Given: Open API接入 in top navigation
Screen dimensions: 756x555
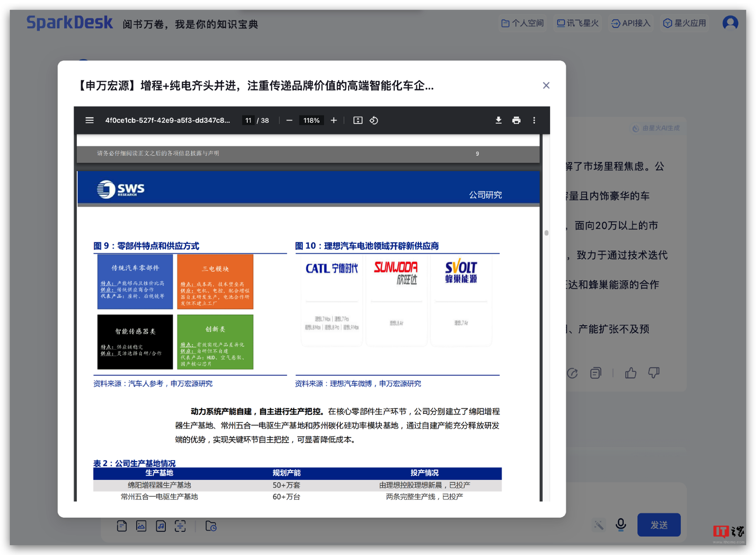Looking at the screenshot, I should point(631,23).
